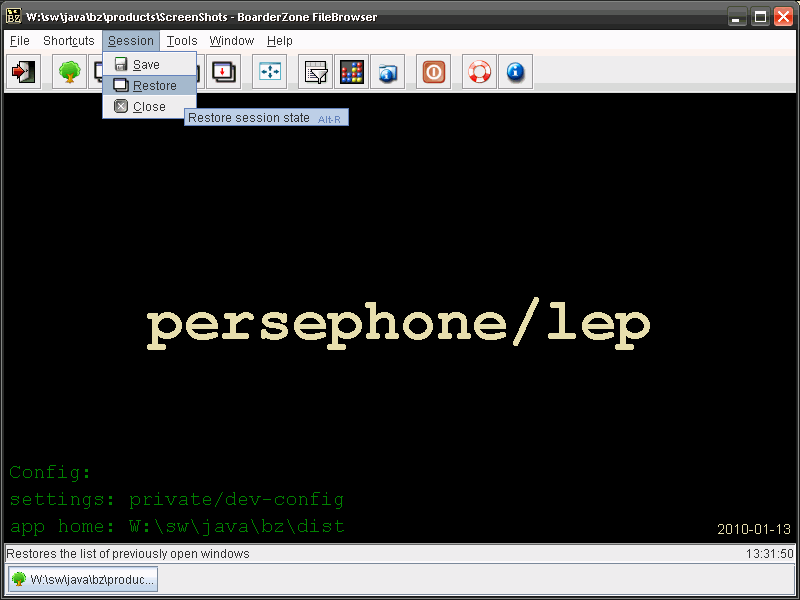
Task: Click the 'settings: private/dev-config' line
Action: 177,499
